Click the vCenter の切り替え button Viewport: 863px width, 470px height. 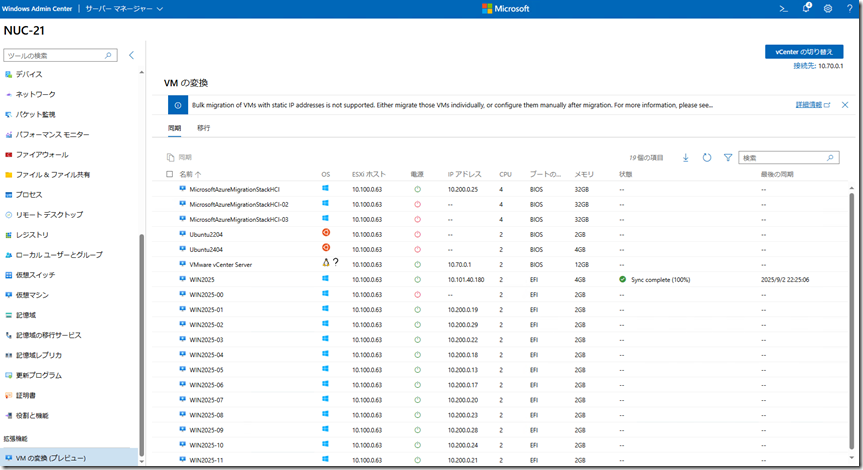[802, 51]
